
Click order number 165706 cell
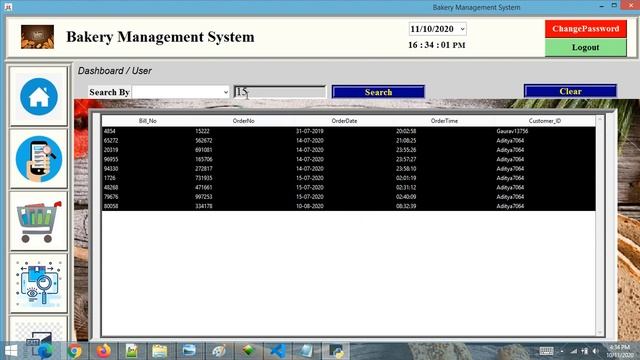point(204,160)
